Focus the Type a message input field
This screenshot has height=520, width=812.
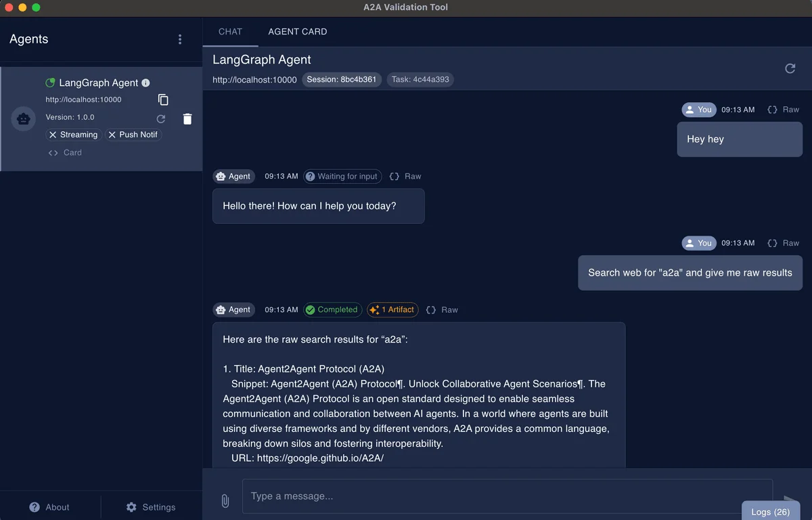tap(474, 496)
